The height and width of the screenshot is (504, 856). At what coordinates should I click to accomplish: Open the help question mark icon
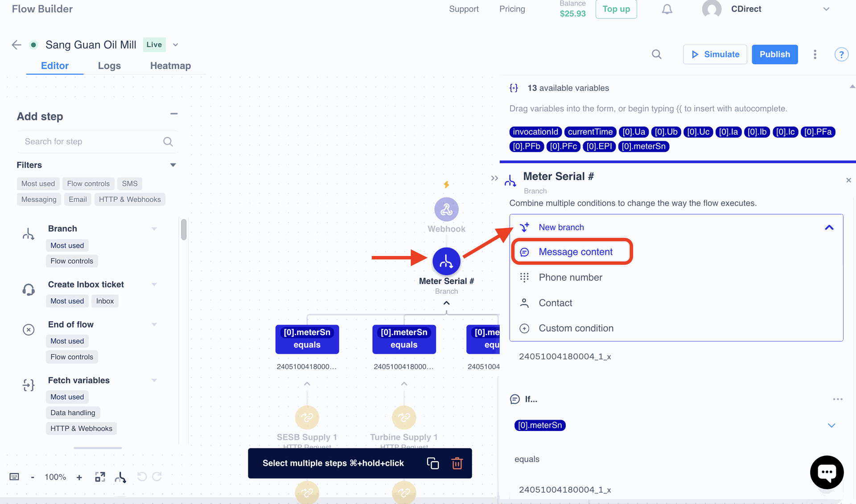[841, 54]
